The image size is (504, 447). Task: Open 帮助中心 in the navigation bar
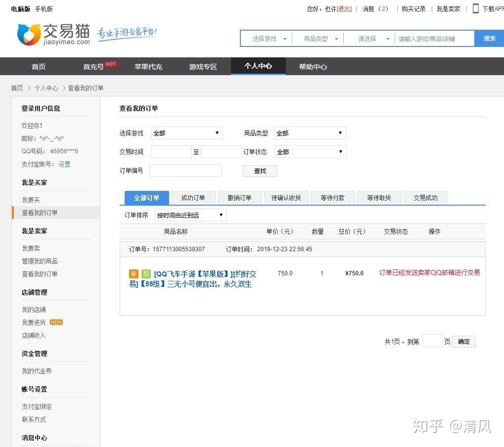[313, 67]
